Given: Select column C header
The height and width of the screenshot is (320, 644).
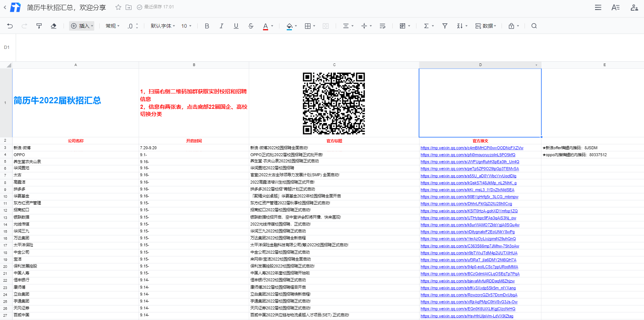Looking at the screenshot, I should point(334,65).
